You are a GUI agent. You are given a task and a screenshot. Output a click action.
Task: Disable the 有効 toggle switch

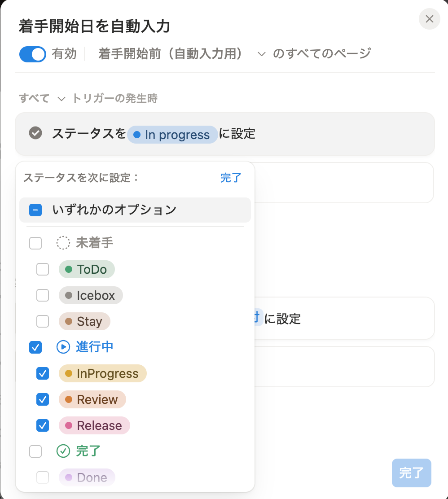click(x=32, y=54)
